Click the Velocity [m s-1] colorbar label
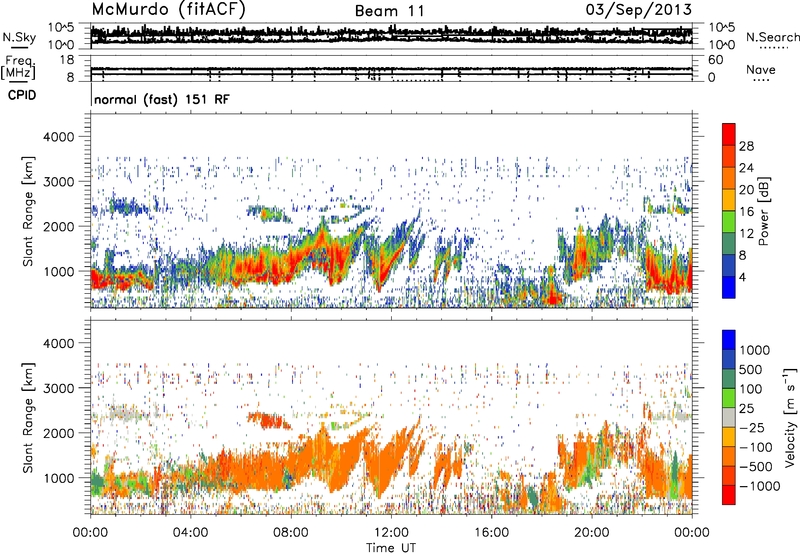Image resolution: width=800 pixels, height=554 pixels. click(x=790, y=417)
